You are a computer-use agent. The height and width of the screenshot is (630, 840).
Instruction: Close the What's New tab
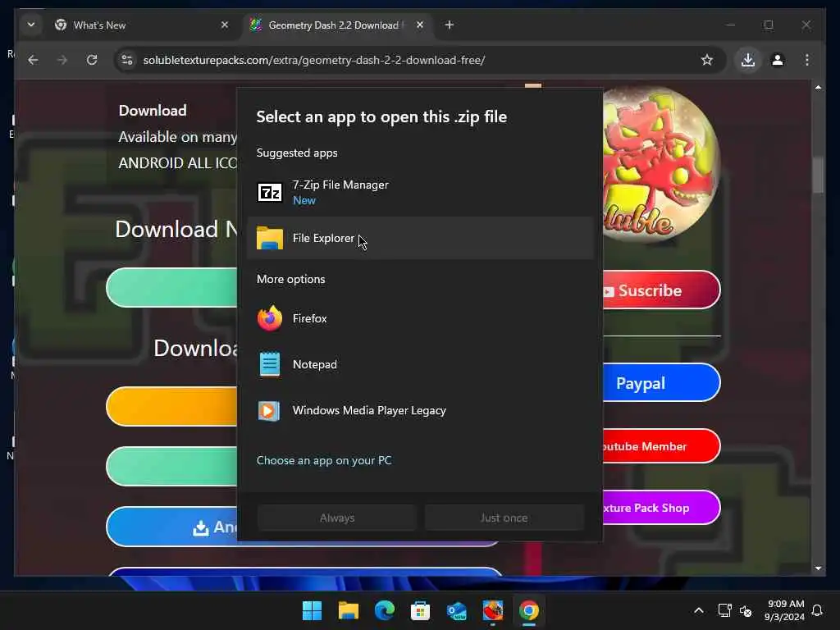click(225, 25)
